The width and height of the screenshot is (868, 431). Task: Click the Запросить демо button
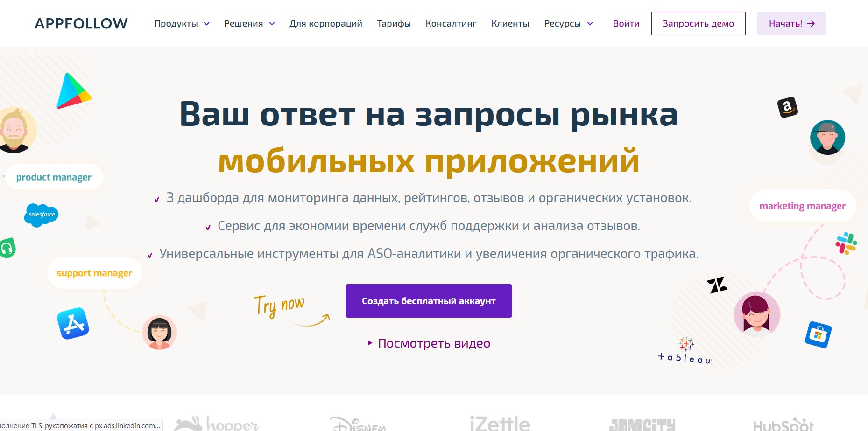(698, 23)
